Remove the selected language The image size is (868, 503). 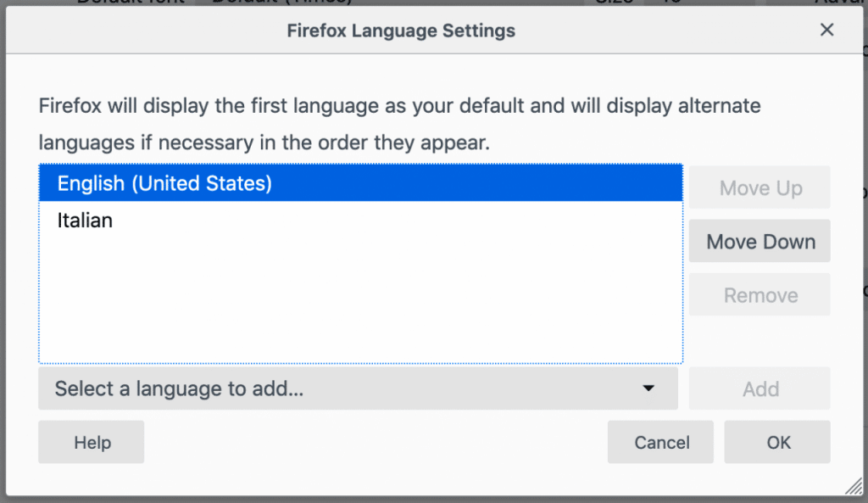click(759, 294)
